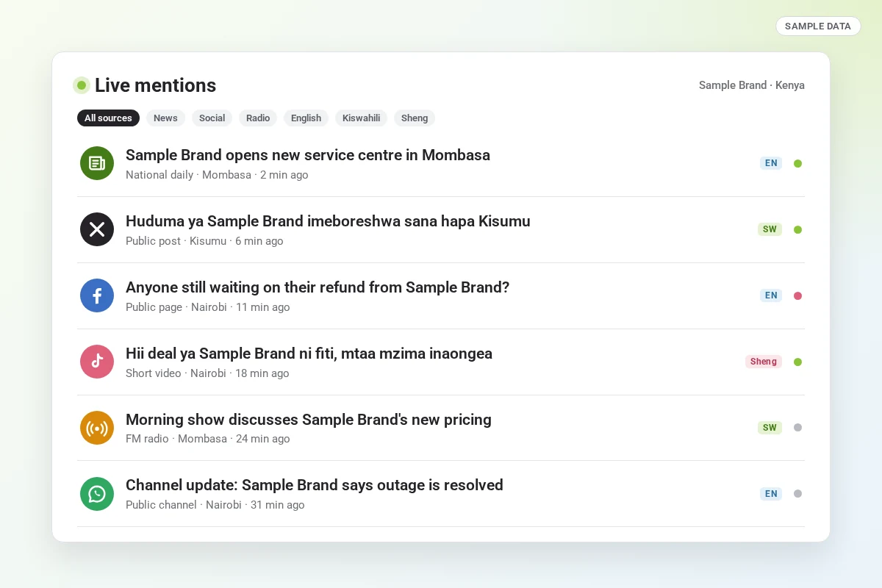Click 'Public page · Nairobi · 11 min ago' text
This screenshot has height=588, width=882.
point(208,307)
